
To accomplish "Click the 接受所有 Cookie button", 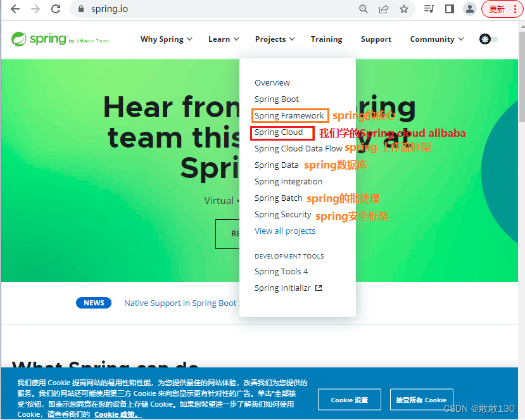I will (421, 399).
